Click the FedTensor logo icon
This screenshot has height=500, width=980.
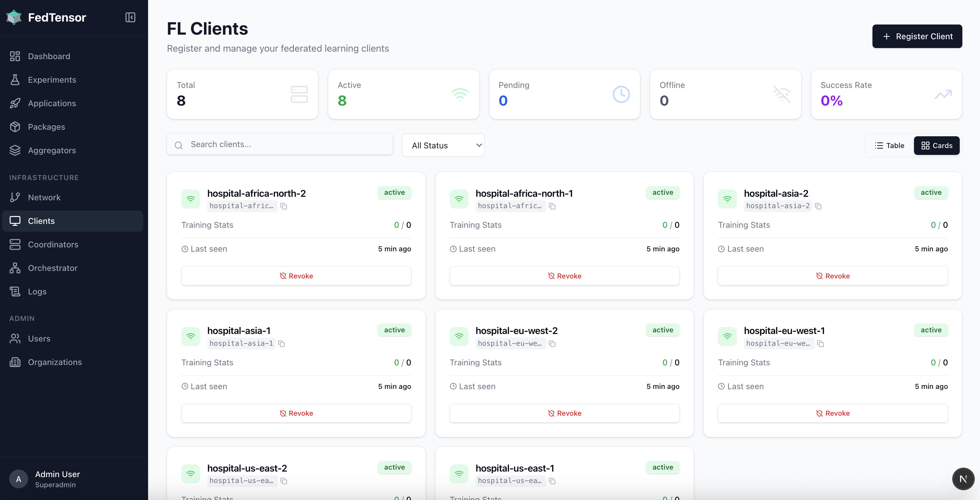(14, 18)
